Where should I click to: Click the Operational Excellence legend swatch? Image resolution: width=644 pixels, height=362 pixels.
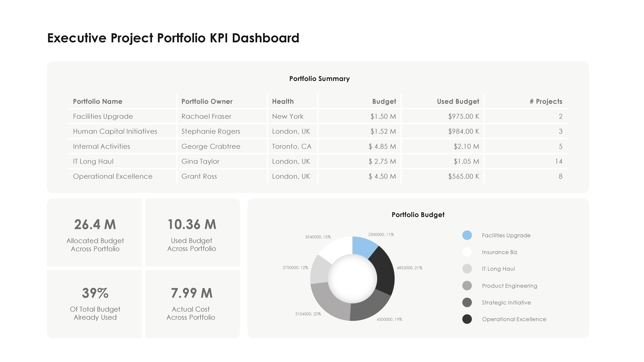(467, 319)
